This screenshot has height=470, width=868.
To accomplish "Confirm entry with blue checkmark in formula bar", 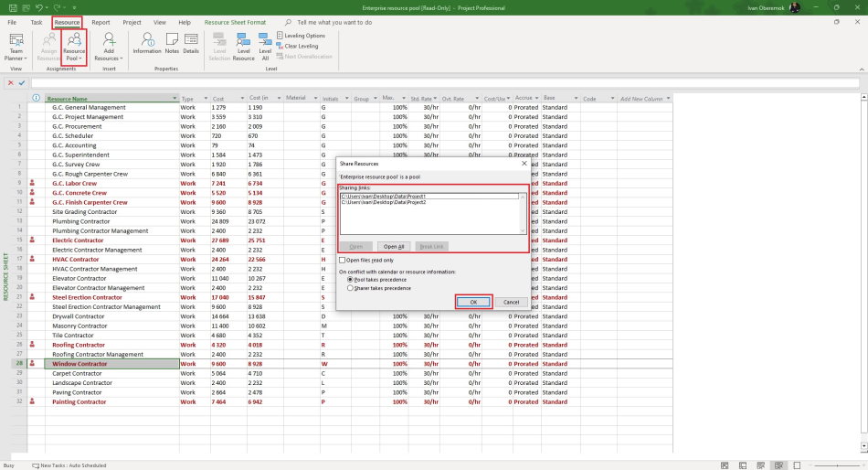I will pyautogui.click(x=22, y=82).
